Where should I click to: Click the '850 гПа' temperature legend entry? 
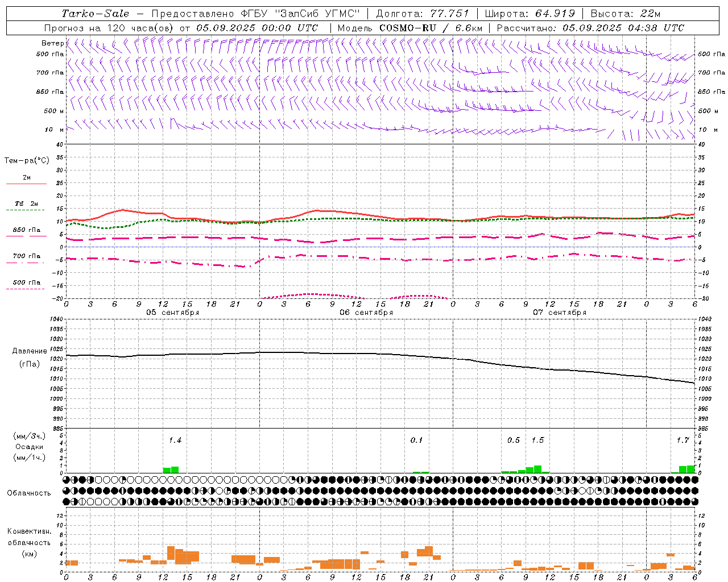point(27,230)
